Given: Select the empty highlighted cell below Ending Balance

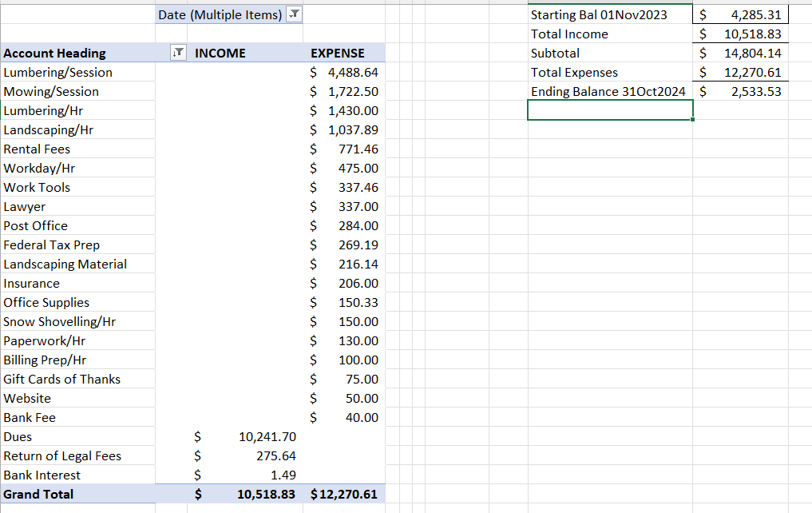Looking at the screenshot, I should [x=609, y=110].
